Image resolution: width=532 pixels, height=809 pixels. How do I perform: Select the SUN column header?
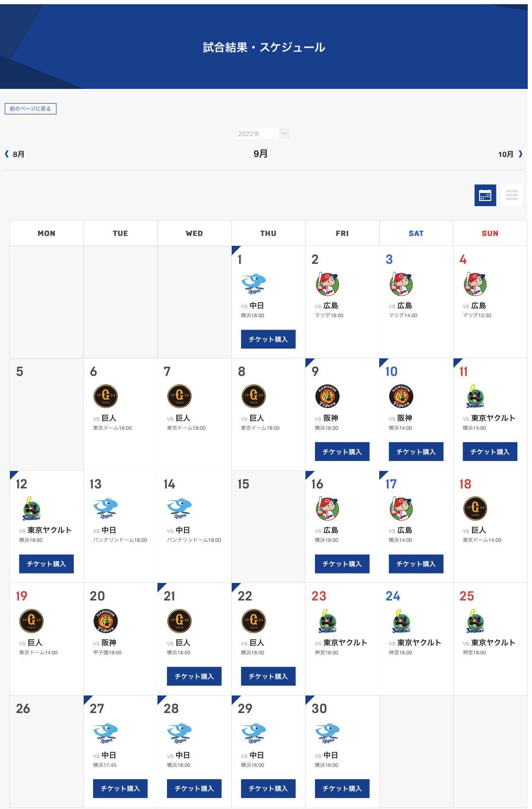[x=489, y=234]
